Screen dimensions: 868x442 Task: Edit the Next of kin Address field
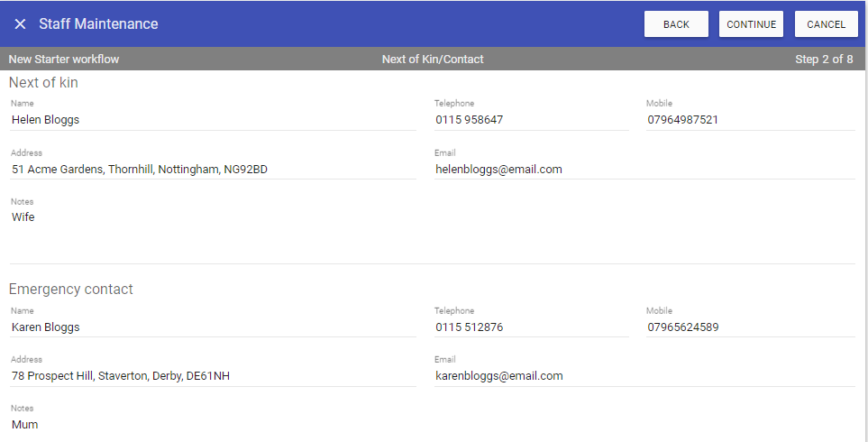click(x=212, y=169)
